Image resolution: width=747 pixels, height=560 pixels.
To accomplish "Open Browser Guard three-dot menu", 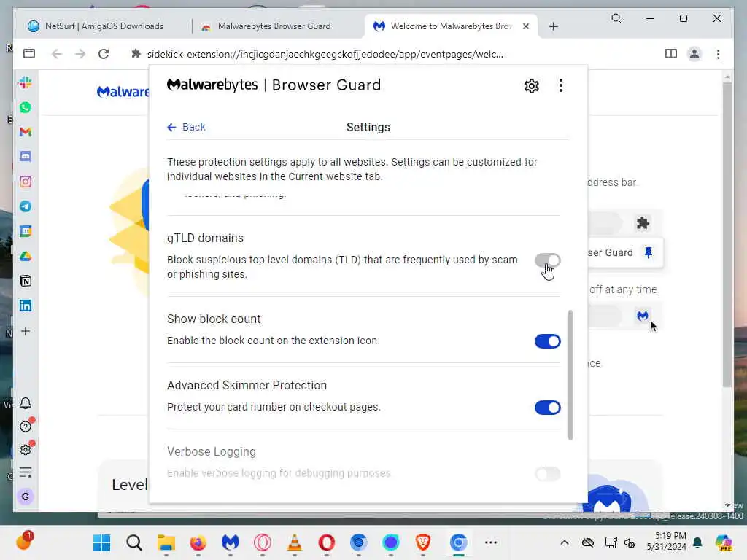I will [x=561, y=86].
